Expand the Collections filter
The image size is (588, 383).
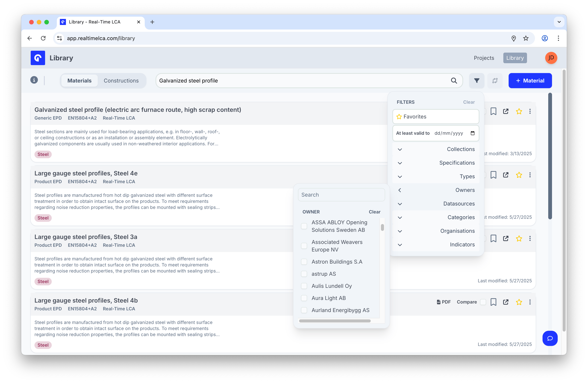click(x=436, y=149)
